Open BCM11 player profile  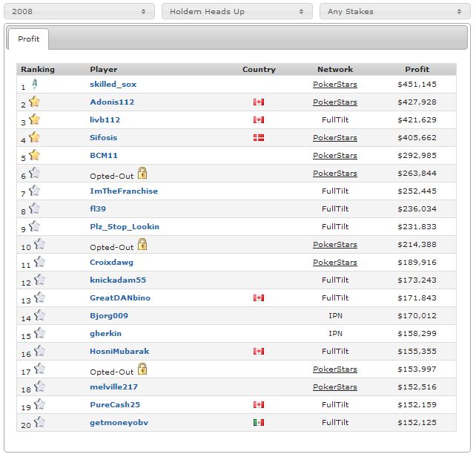[104, 156]
